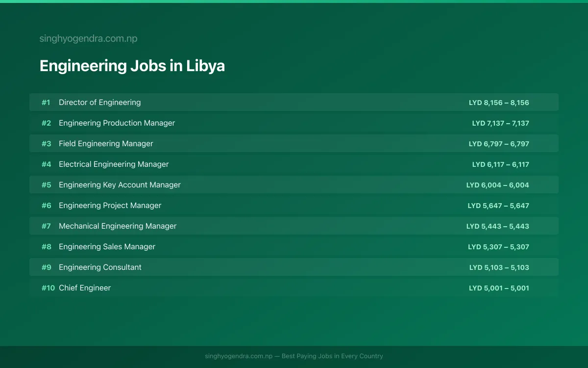Select 'Engineering Sales Manager' job title
Image resolution: width=588 pixels, height=368 pixels.
(107, 247)
